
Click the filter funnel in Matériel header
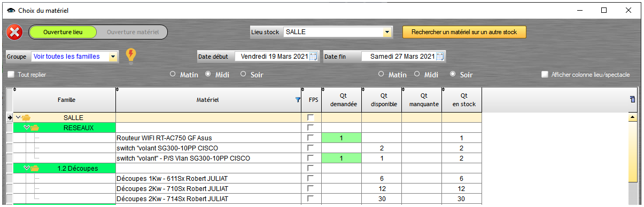pos(298,99)
